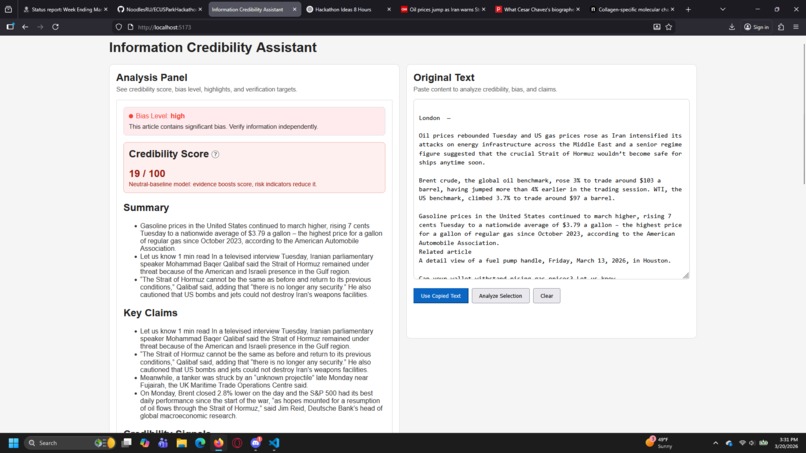Click inside the Original Text textarea
Viewport: 806px width, 453px height.
[x=551, y=189]
